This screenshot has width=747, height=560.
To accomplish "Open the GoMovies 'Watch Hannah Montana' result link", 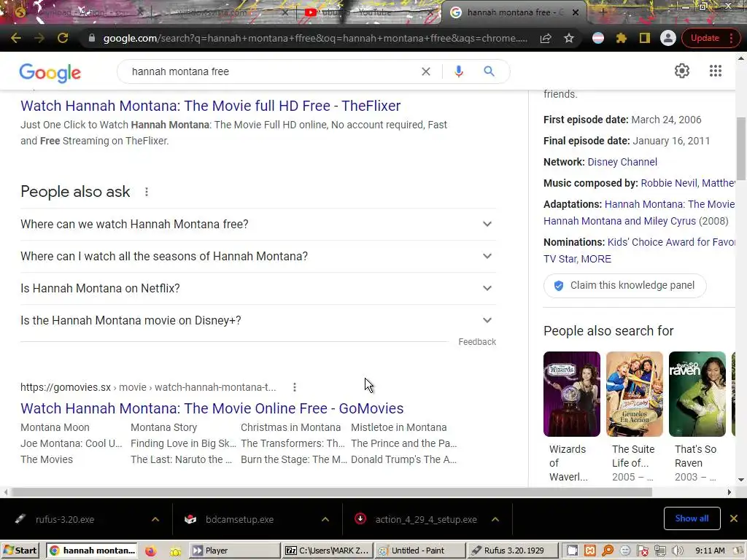I will (212, 408).
